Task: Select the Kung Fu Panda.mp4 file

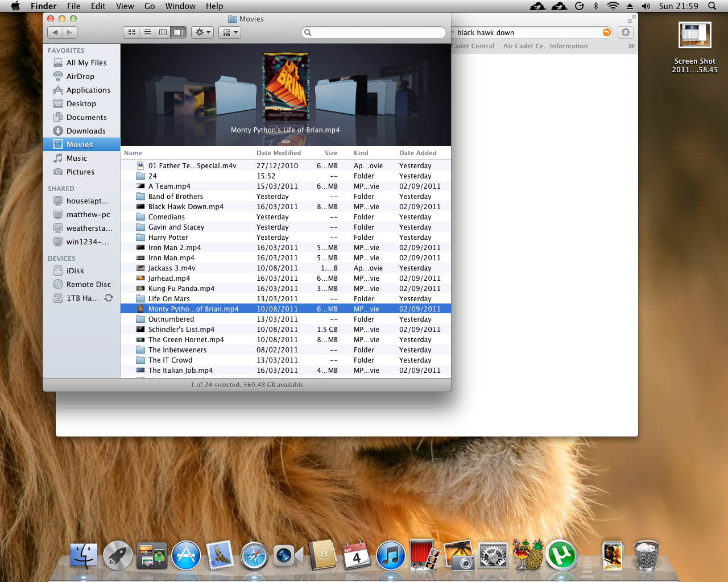Action: [x=286, y=289]
